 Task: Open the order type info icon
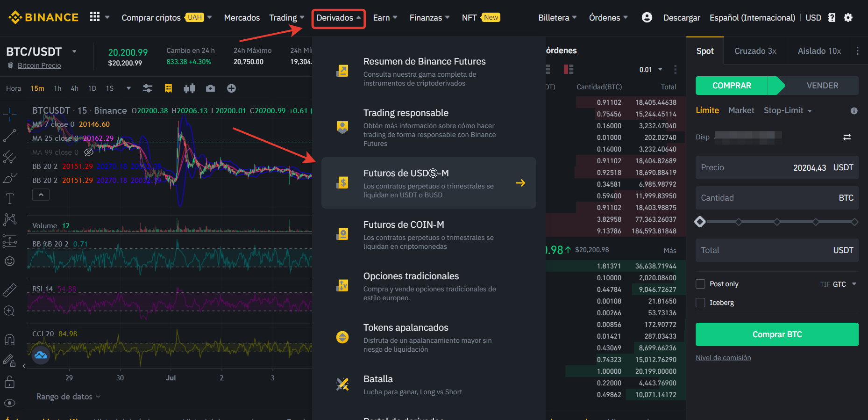854,111
